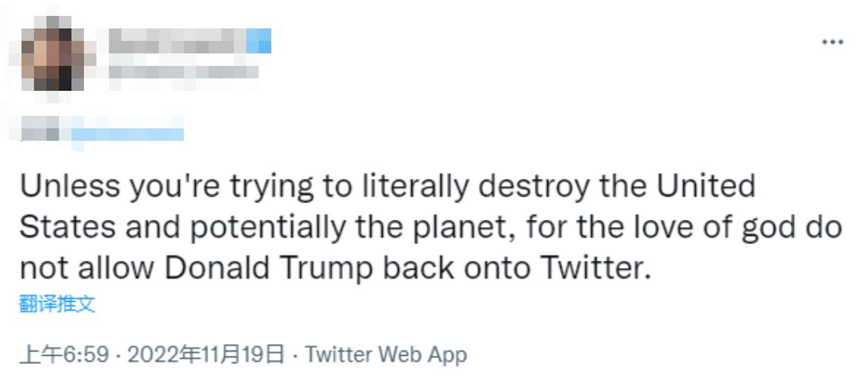This screenshot has height=387, width=865.
Task: Click the word "Unless" starting the tweet
Action: pyautogui.click(x=70, y=186)
